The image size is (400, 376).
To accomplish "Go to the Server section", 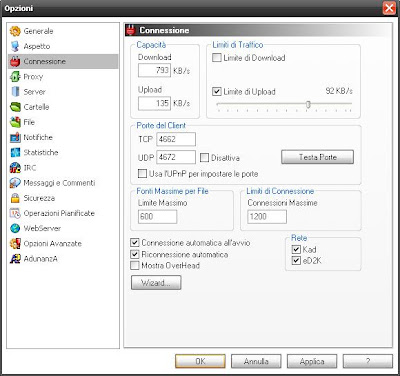I will (x=63, y=92).
